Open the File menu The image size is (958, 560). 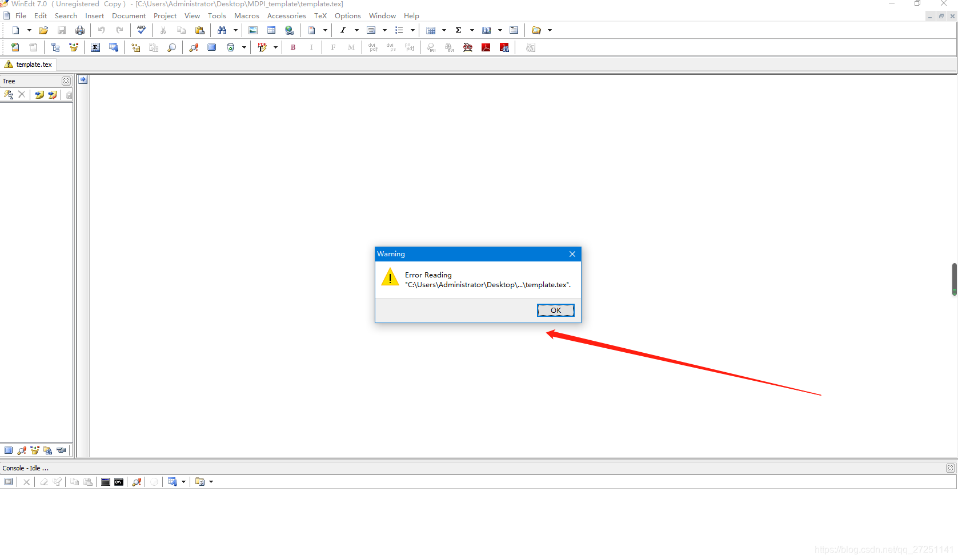pos(21,16)
